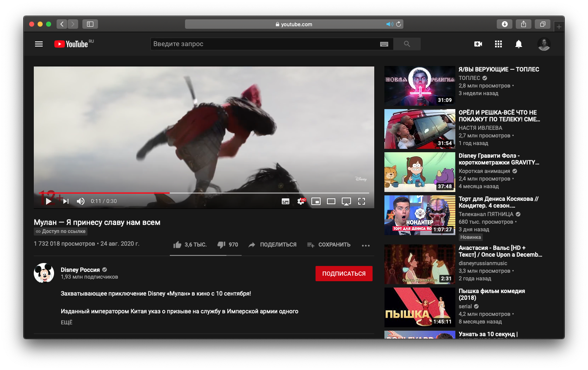The image size is (588, 370).
Task: Switch to miniplayer mode
Action: pyautogui.click(x=316, y=201)
